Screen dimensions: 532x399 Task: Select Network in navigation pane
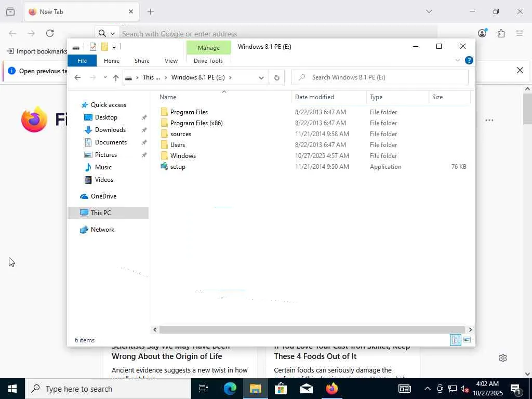[102, 229]
